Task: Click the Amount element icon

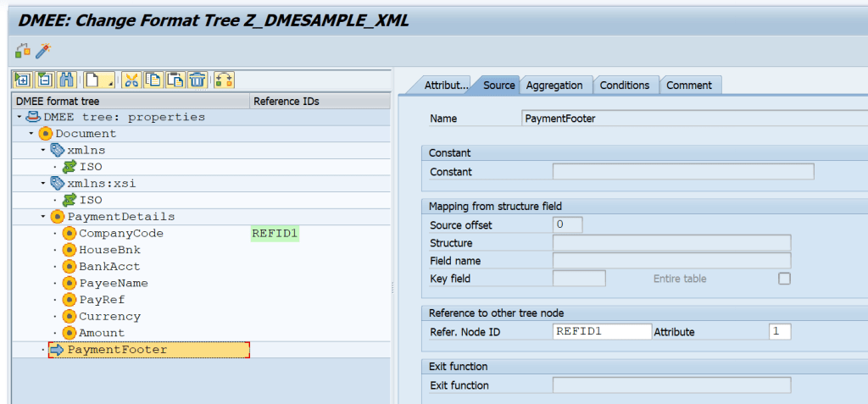Action: [x=69, y=333]
